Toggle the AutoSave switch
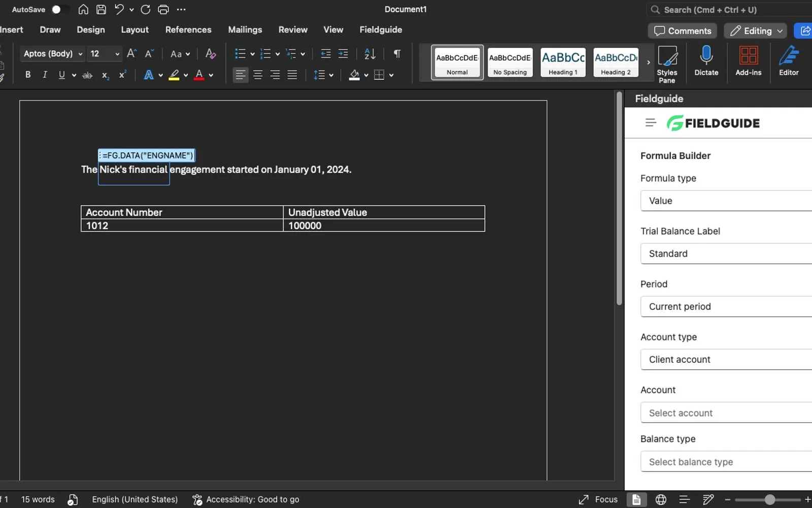The height and width of the screenshot is (508, 812). coord(60,9)
